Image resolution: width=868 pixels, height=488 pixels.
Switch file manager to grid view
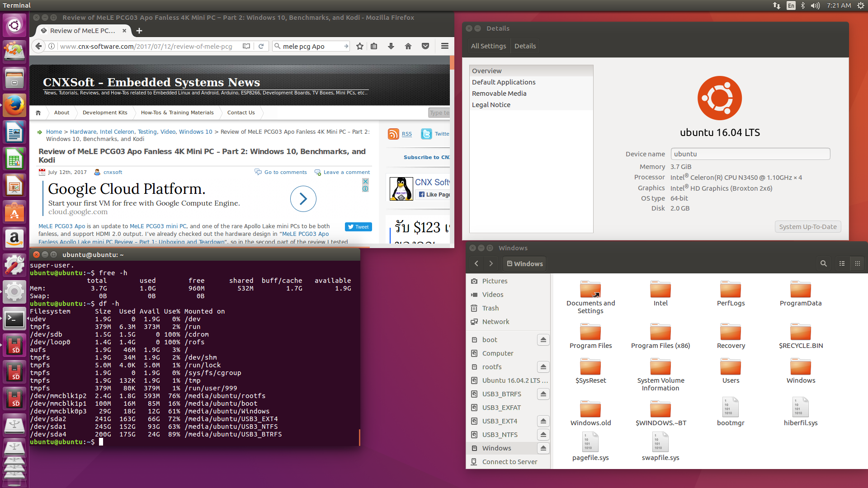click(858, 263)
